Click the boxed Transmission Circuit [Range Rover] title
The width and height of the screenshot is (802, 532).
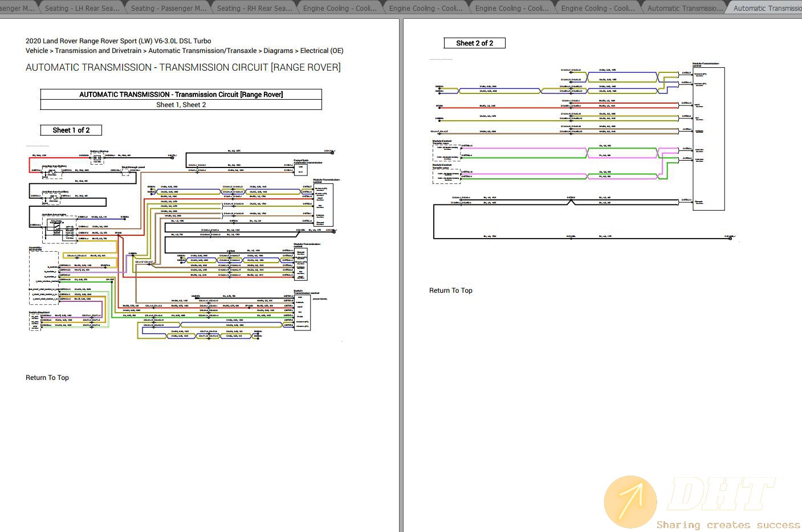[181, 95]
